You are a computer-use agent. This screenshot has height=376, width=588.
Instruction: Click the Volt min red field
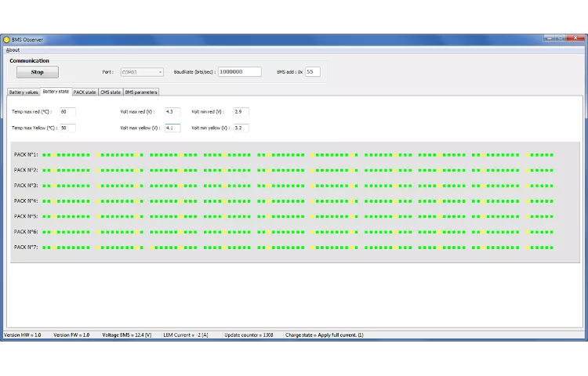pyautogui.click(x=240, y=112)
